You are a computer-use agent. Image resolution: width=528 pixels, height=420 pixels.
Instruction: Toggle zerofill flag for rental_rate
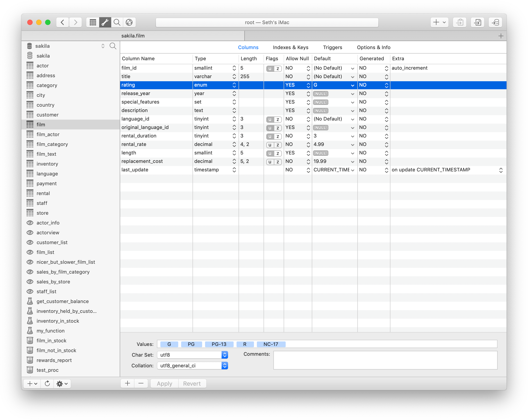(x=278, y=145)
